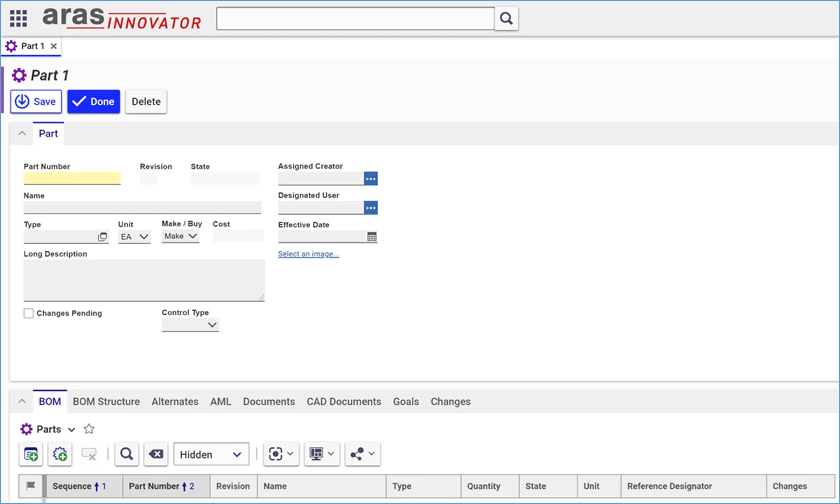This screenshot has height=504, width=840.
Task: Click the Changes column header in grid
Action: click(x=800, y=486)
